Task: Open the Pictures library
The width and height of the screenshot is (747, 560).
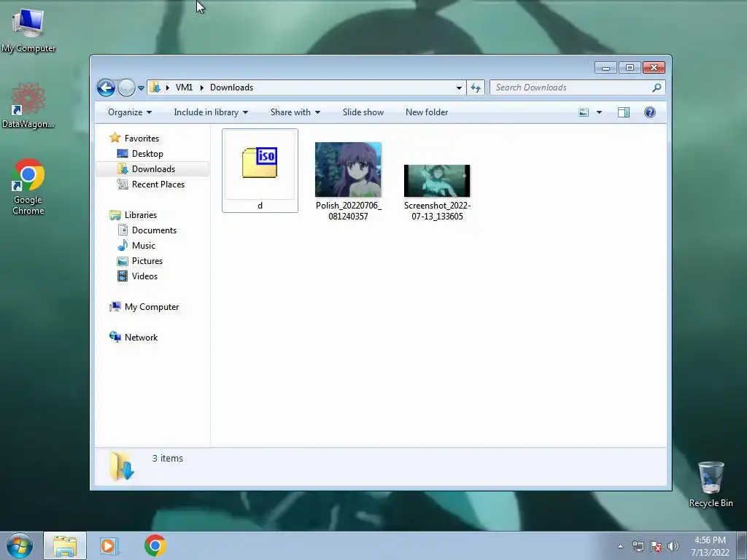Action: click(147, 261)
